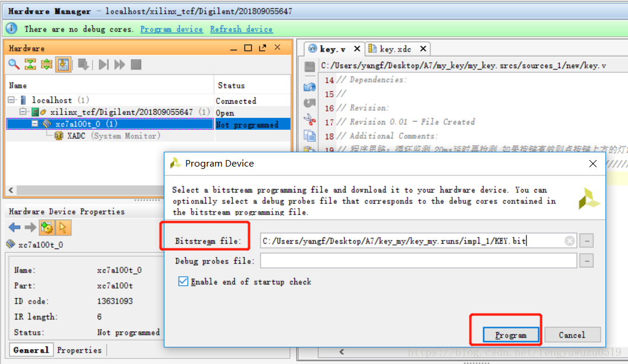The width and height of the screenshot is (628, 364).
Task: Click the Copy icon in editor sidebar
Action: [310, 136]
